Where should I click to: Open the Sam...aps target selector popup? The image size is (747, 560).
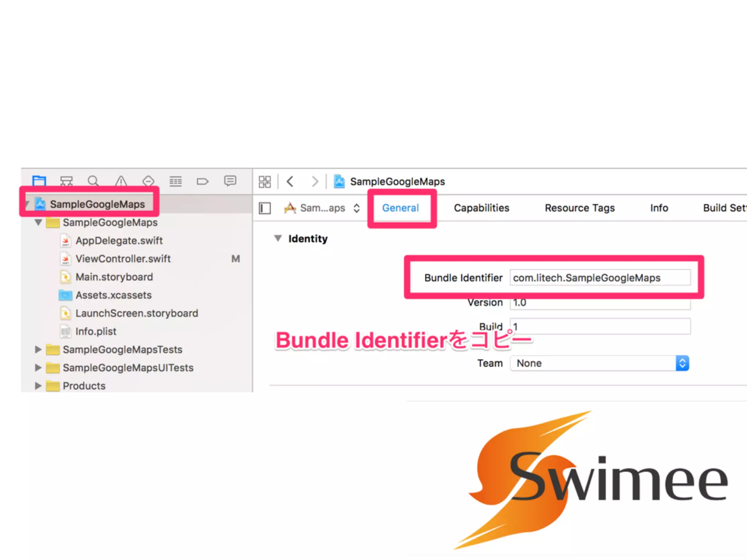coord(322,208)
